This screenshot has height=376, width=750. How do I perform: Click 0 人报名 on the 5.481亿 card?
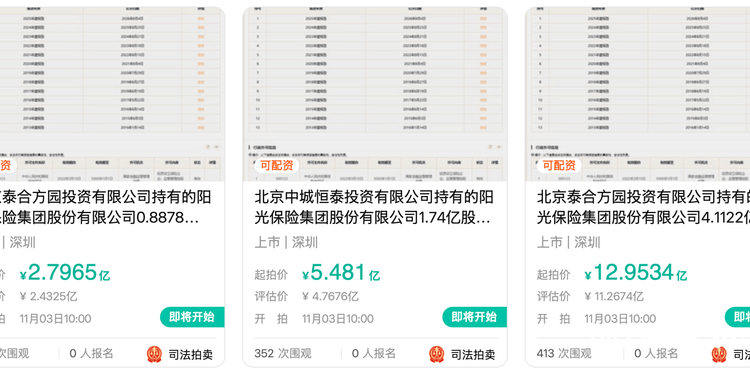[374, 354]
